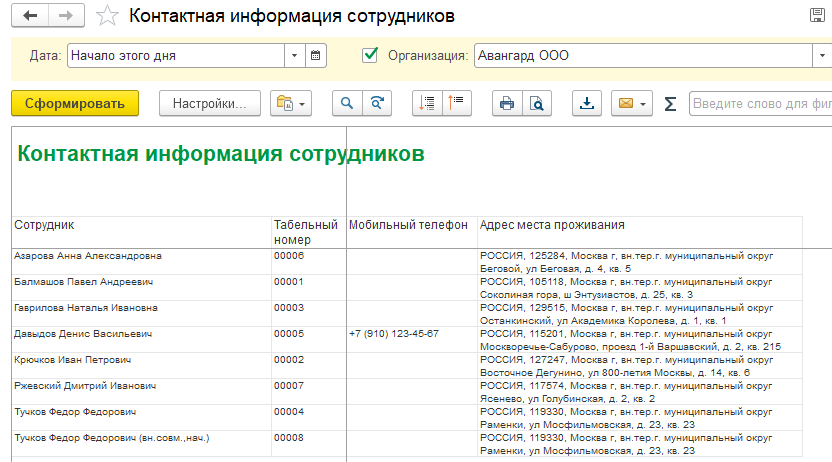This screenshot has width=832, height=462.
Task: Click the filter word search field
Action: point(760,103)
